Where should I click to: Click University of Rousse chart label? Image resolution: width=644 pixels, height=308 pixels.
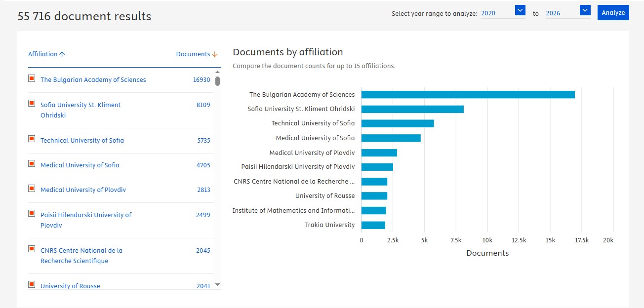(325, 196)
